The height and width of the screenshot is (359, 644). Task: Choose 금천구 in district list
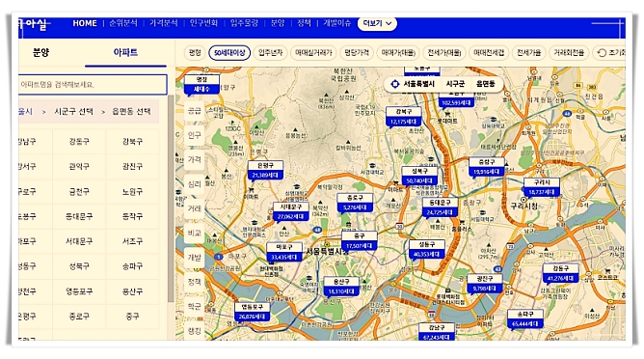click(79, 192)
